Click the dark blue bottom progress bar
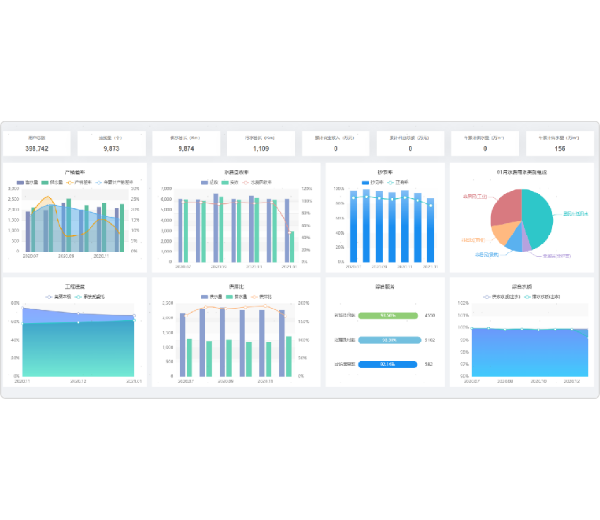Image resolution: width=600 pixels, height=520 pixels. pos(389,364)
